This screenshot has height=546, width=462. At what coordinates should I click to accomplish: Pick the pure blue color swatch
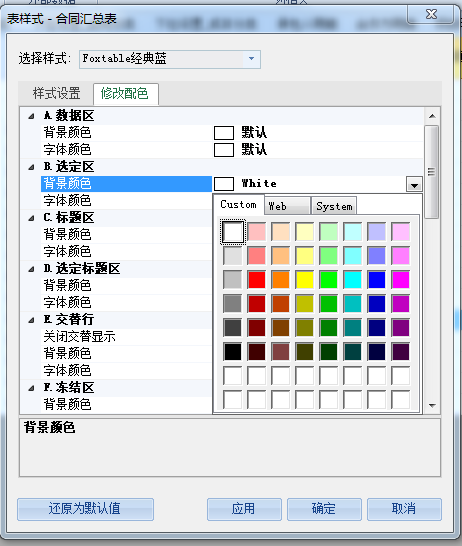[x=377, y=280]
